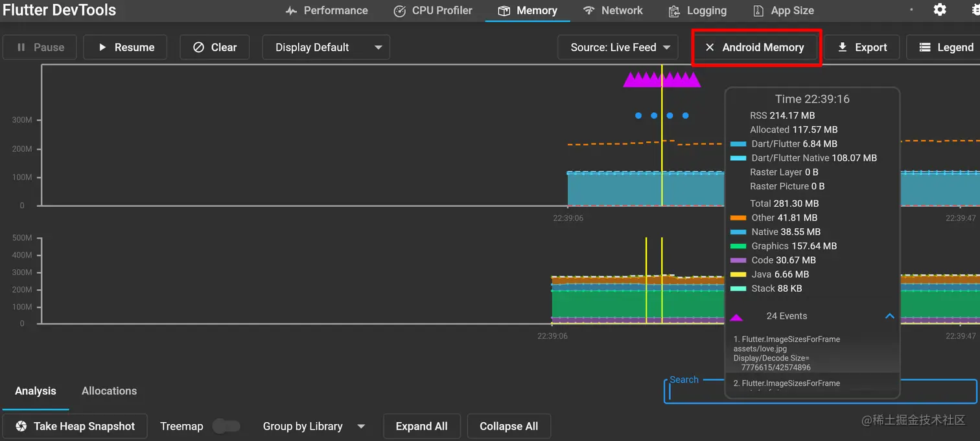This screenshot has width=980, height=441.
Task: Toggle the Treemap switch
Action: coord(226,426)
